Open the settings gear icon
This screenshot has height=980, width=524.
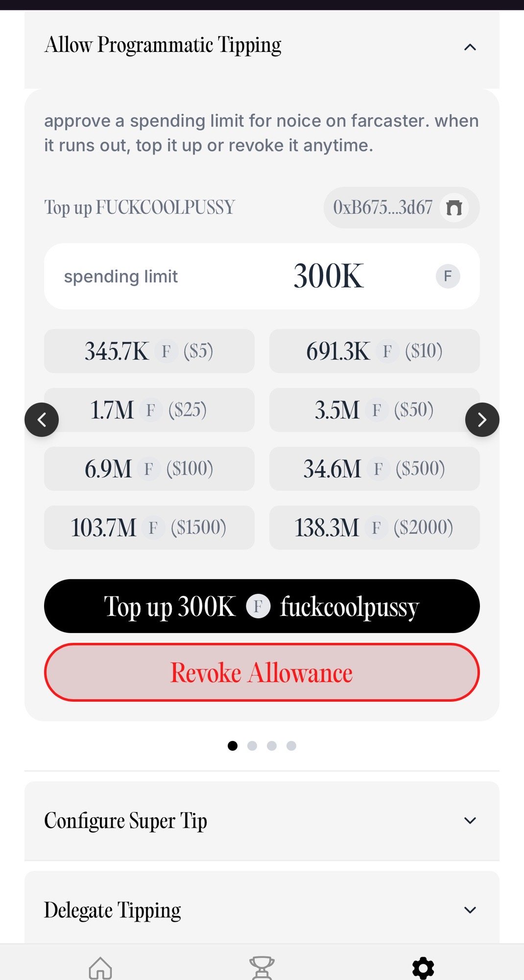423,968
